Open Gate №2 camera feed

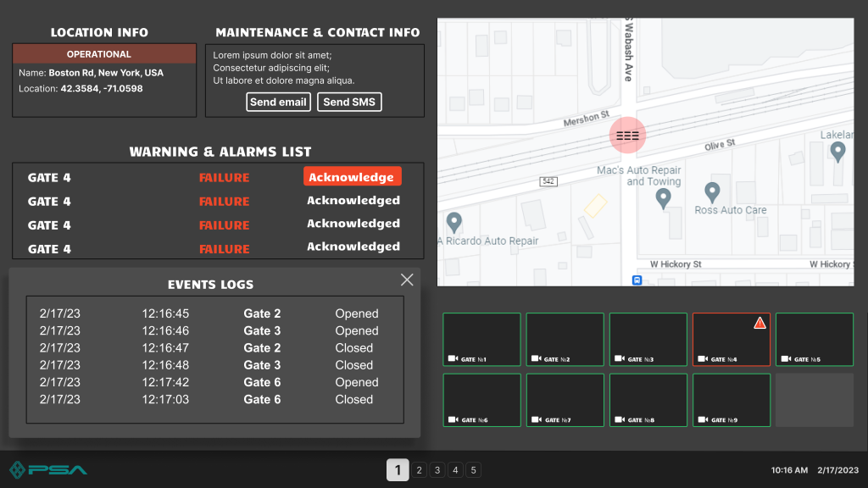tap(565, 339)
